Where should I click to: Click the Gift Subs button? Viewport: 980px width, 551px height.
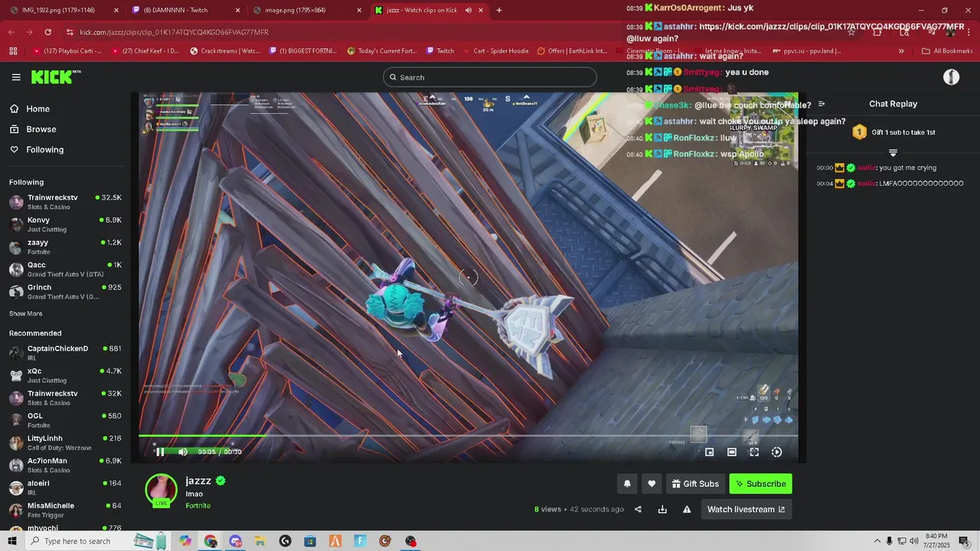pos(695,484)
